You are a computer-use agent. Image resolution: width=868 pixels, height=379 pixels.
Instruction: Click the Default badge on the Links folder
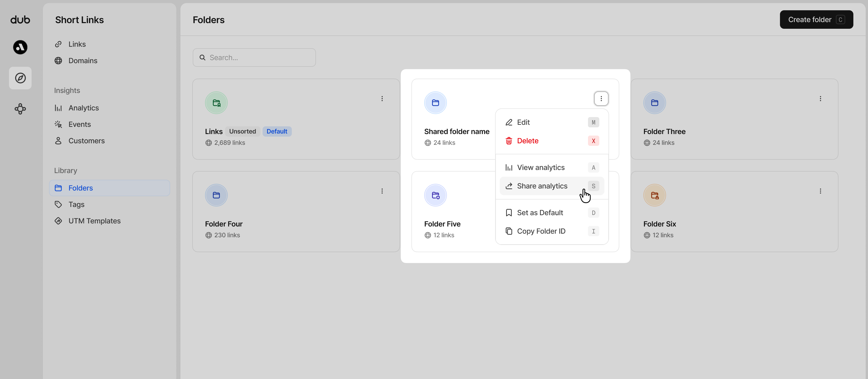[276, 131]
